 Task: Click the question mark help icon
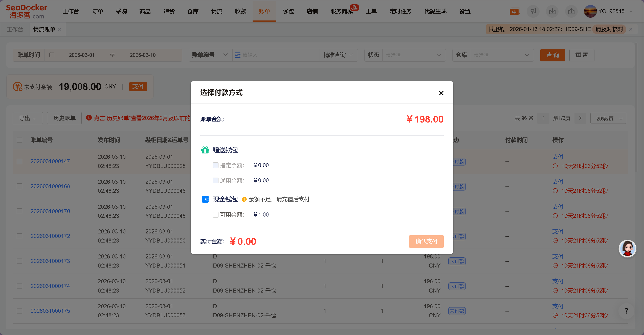(x=626, y=311)
